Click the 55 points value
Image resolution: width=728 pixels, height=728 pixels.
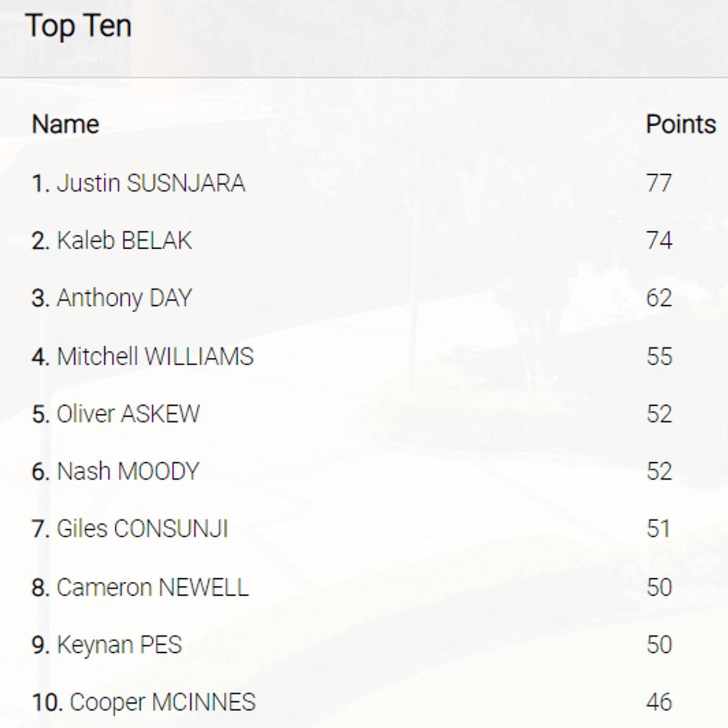coord(659,357)
